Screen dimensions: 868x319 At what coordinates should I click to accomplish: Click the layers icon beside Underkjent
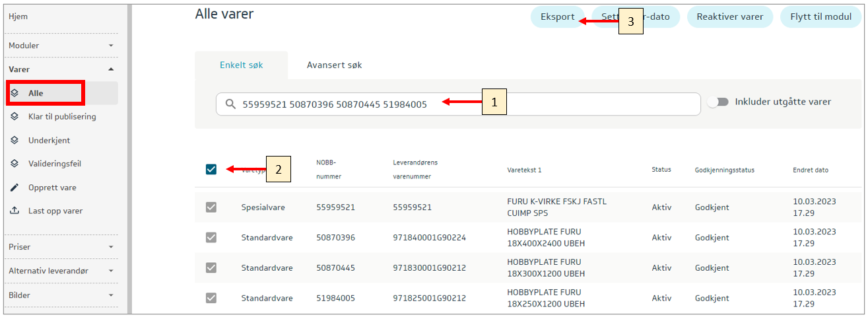(x=15, y=141)
